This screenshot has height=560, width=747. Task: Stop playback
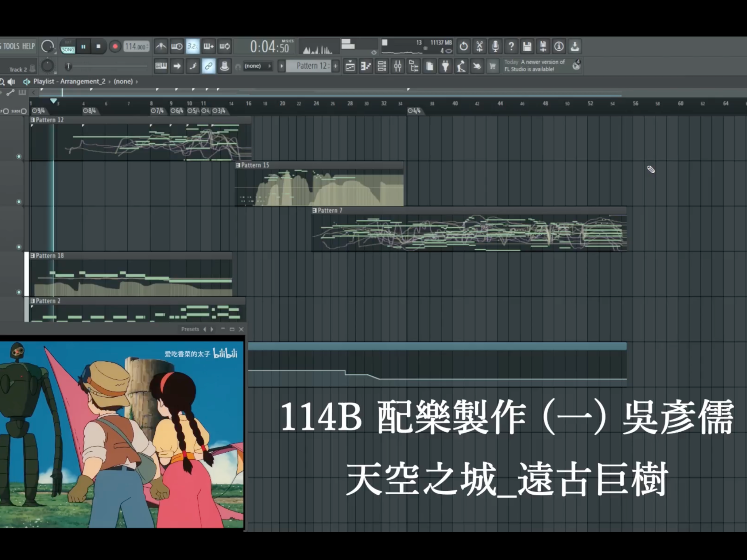(x=98, y=47)
